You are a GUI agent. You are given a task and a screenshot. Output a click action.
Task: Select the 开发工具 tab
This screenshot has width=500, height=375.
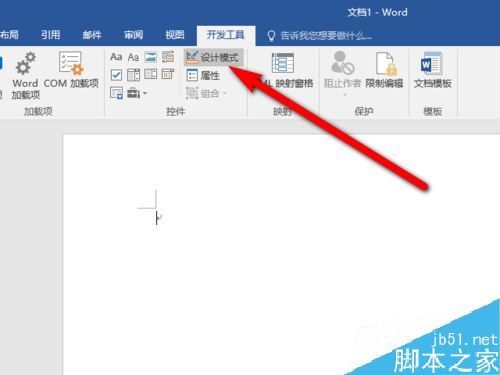pos(226,35)
